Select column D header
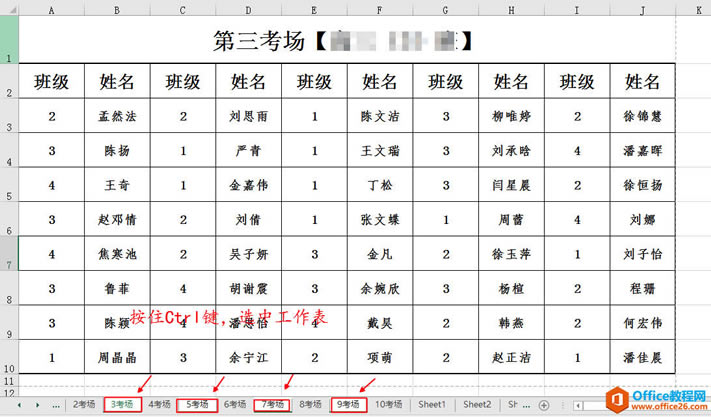This screenshot has width=711, height=417. [248, 10]
